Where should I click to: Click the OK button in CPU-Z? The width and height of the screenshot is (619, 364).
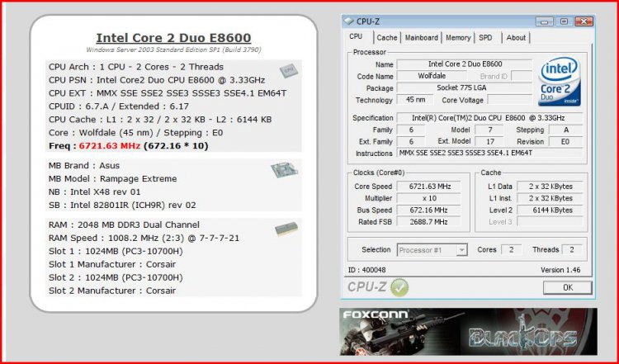[x=567, y=287]
